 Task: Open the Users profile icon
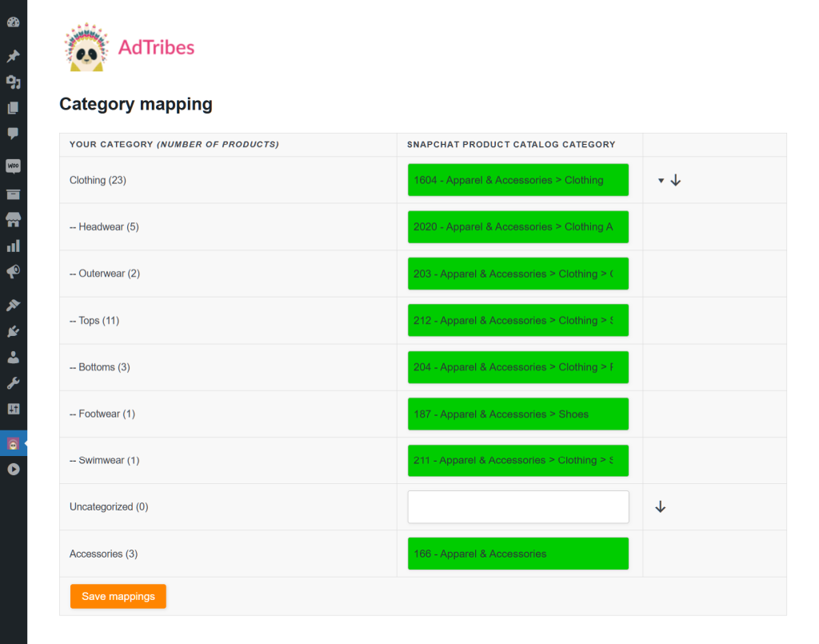pos(13,356)
